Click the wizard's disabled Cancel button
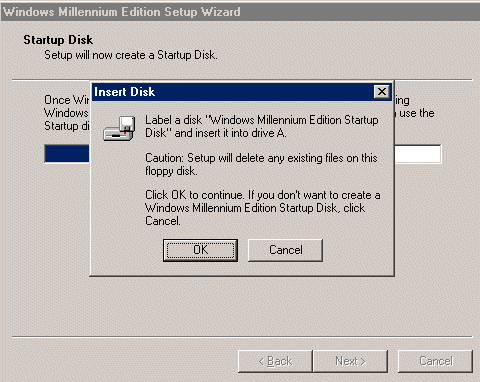This screenshot has height=382, width=480. click(436, 361)
